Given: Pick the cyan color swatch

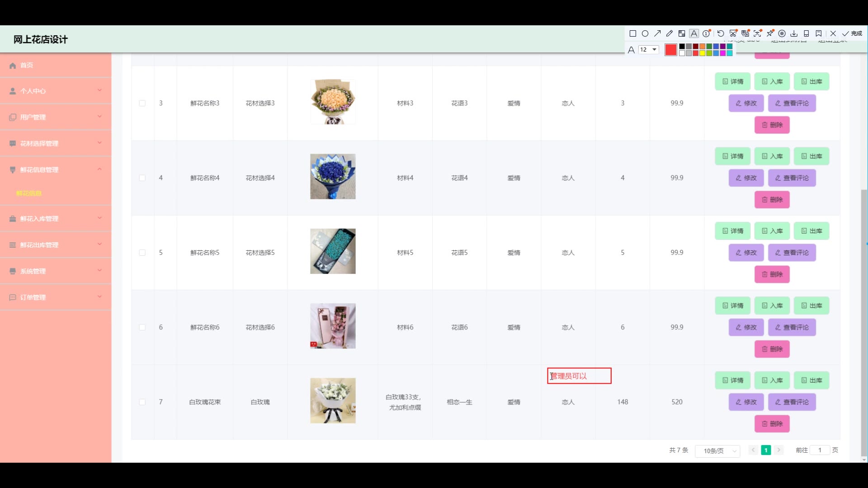Looking at the screenshot, I should coord(730,53).
